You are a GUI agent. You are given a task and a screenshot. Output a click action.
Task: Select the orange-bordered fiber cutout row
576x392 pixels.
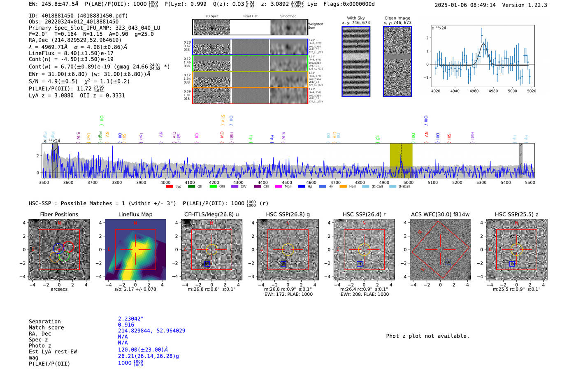(x=250, y=79)
